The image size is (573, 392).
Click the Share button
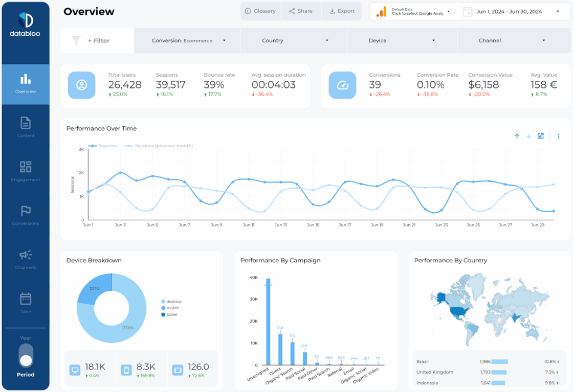tap(301, 11)
